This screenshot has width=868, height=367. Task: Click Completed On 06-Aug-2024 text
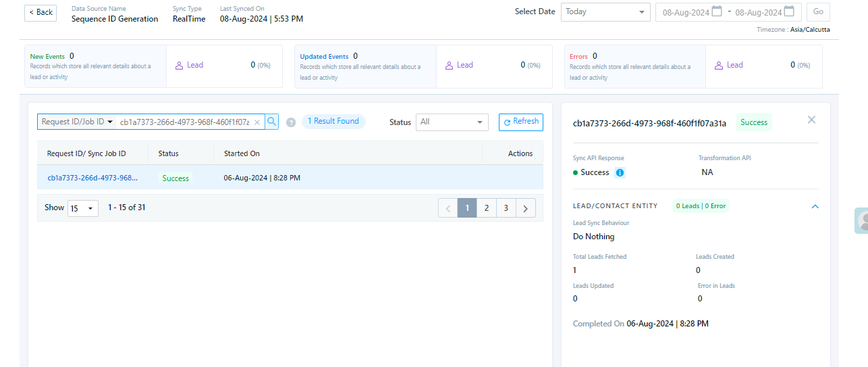[x=641, y=324]
